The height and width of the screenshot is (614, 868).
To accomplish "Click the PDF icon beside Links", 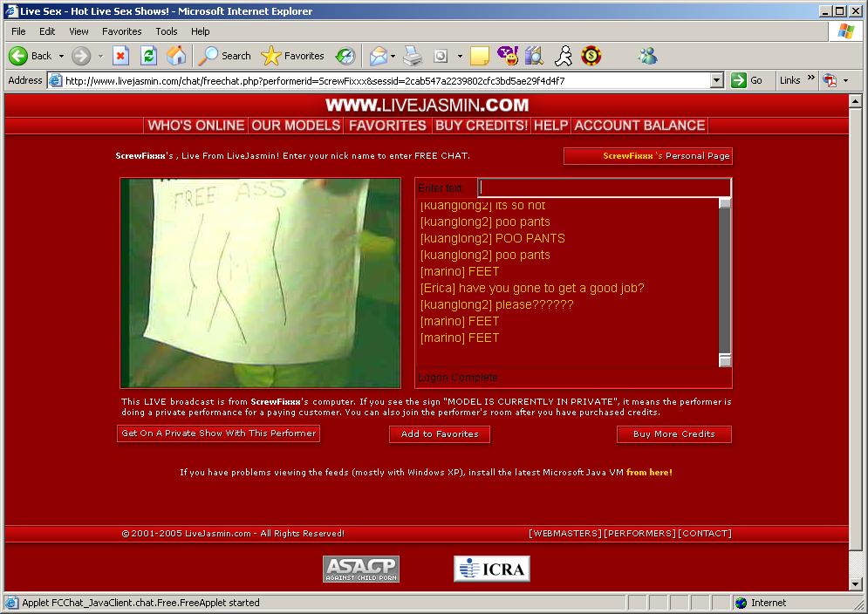I will [x=830, y=80].
